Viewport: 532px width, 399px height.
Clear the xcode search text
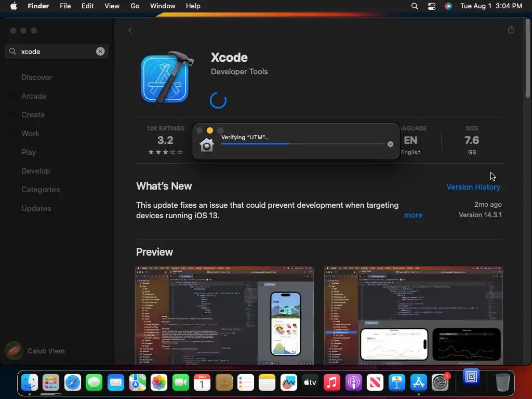(100, 51)
